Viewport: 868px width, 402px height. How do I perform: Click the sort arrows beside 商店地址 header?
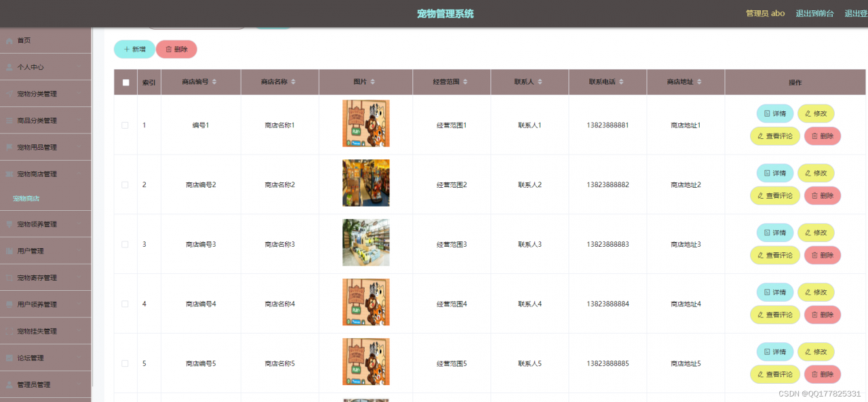[x=700, y=82]
